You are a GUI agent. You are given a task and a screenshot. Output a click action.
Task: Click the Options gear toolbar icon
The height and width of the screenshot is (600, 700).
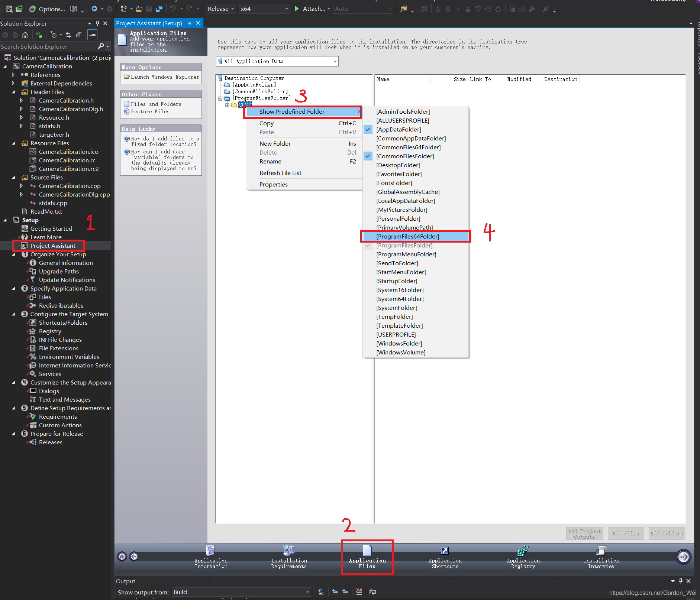(x=33, y=9)
